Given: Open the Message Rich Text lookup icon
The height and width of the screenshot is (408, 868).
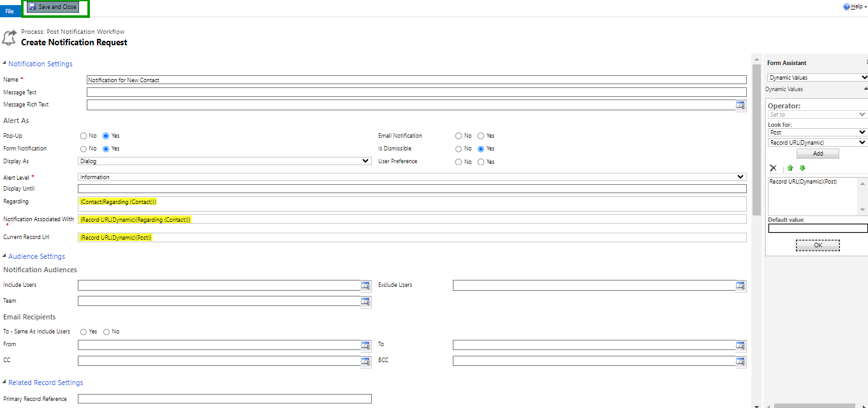Looking at the screenshot, I should (x=740, y=105).
